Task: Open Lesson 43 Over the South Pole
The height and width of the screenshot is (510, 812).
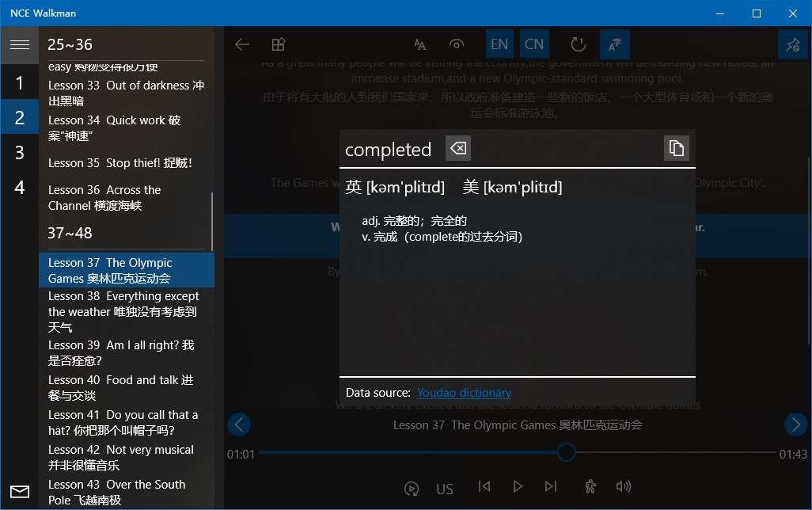Action: (x=127, y=492)
